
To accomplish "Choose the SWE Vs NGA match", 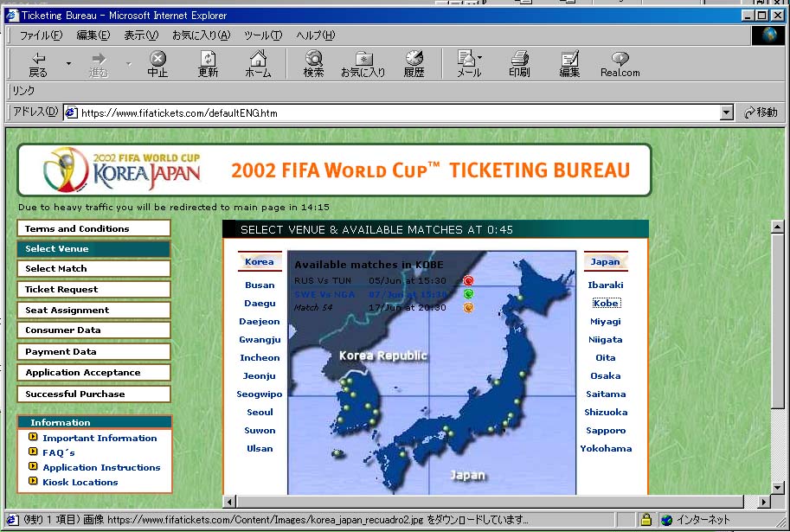I will (x=324, y=294).
